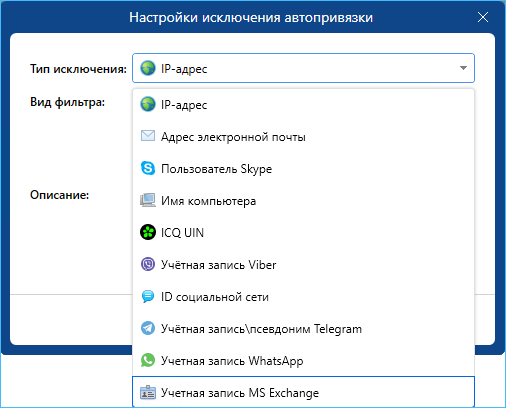Screen dimensions: 506x408
Task: Click the Telegram paper plane icon
Action: tap(148, 328)
